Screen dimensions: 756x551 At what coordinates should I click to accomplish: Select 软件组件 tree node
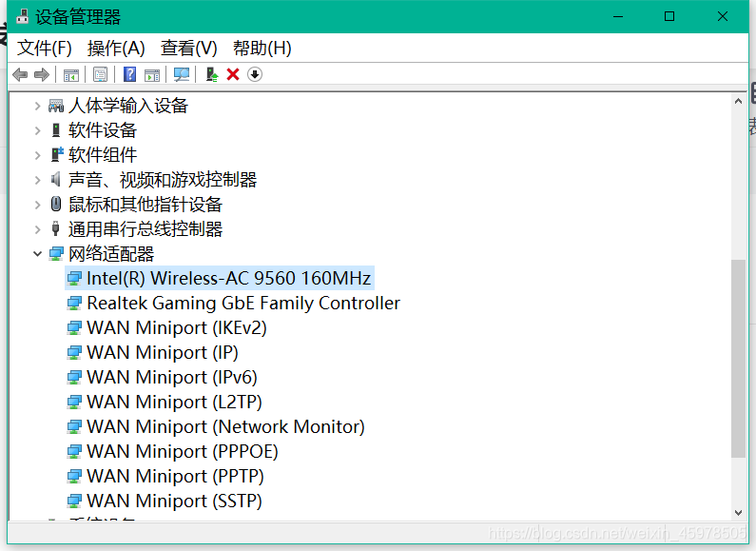[103, 155]
